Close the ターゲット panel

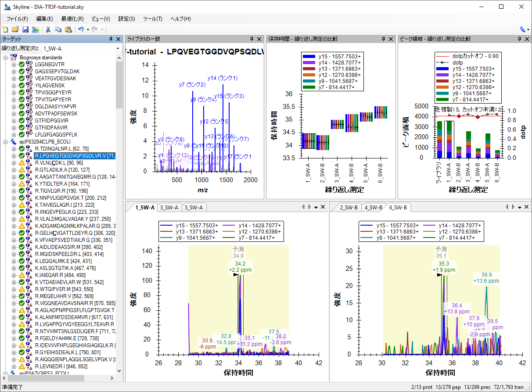119,39
